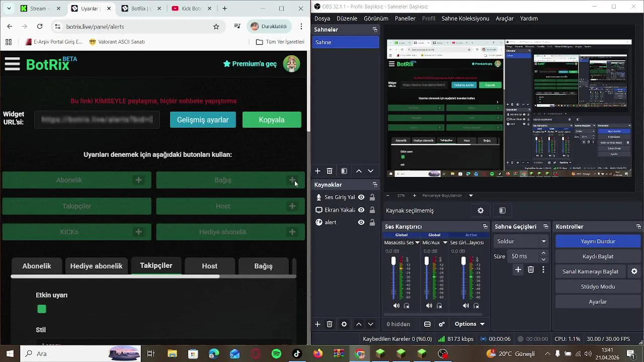Open preview scaling Pencereye Boyutlandır dropdown
The image size is (644, 362).
[x=447, y=196]
